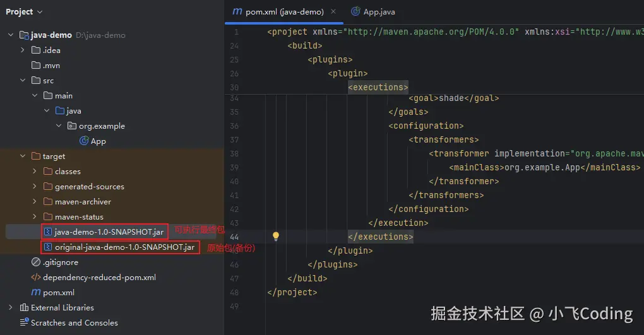The width and height of the screenshot is (644, 335).
Task: Select Scratches and Consoles node
Action: (x=75, y=322)
